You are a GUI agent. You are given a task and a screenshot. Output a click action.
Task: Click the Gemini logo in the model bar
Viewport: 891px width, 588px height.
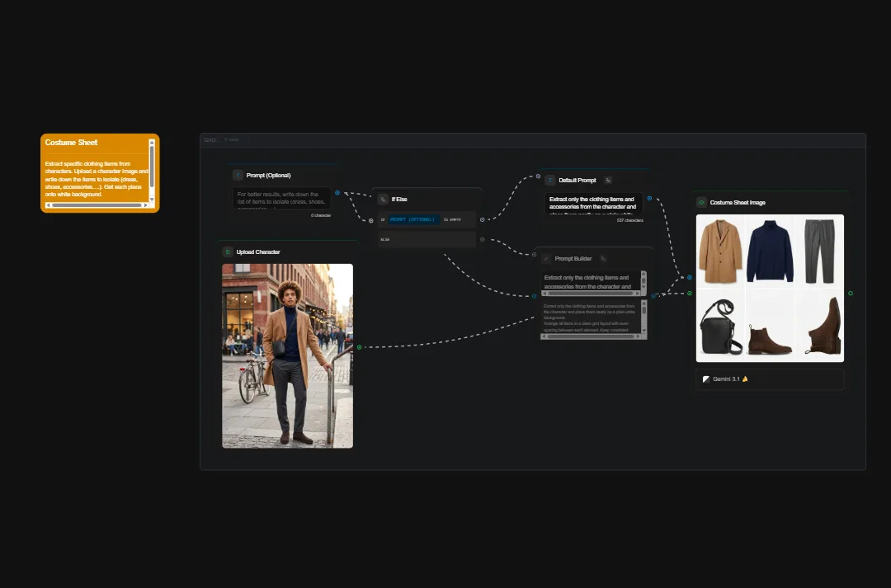[x=705, y=379]
